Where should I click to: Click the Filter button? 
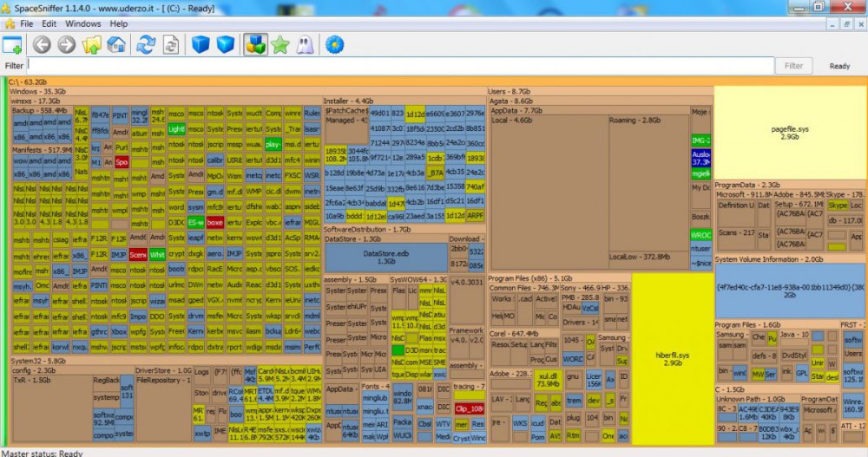(793, 66)
